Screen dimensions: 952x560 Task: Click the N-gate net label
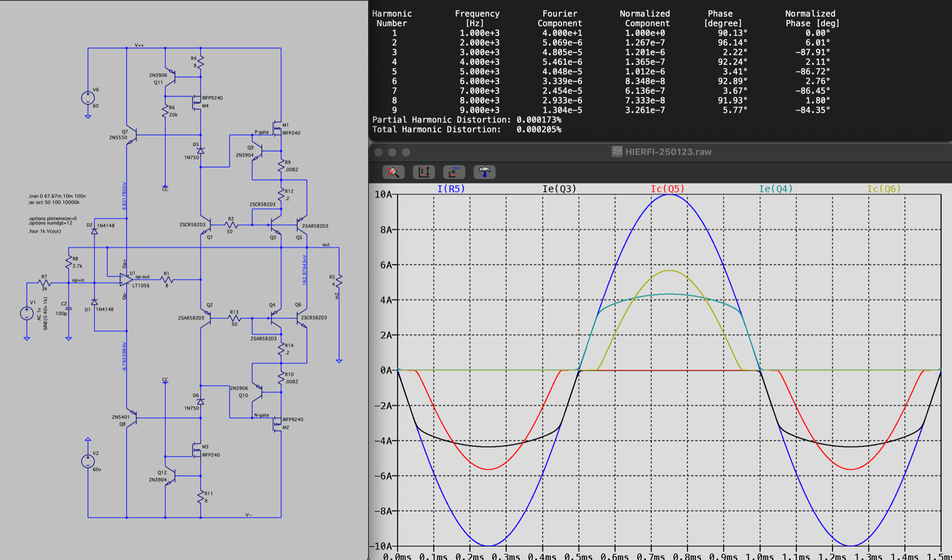262,415
